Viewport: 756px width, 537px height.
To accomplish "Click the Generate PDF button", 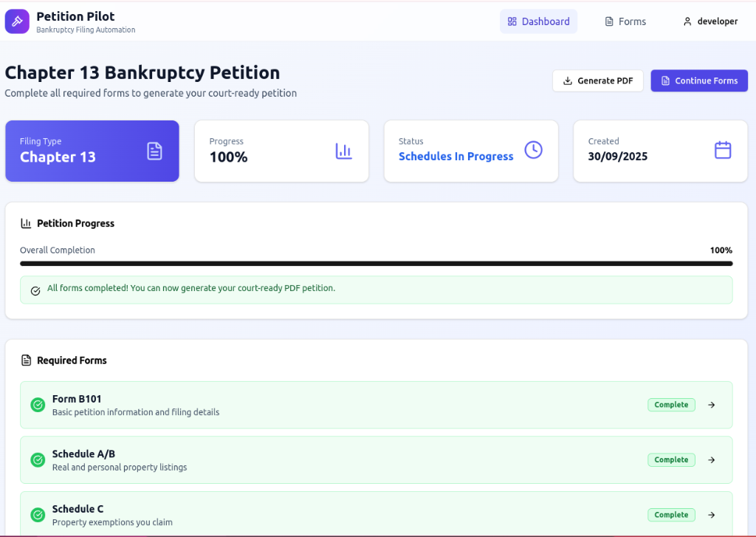I will pos(598,81).
